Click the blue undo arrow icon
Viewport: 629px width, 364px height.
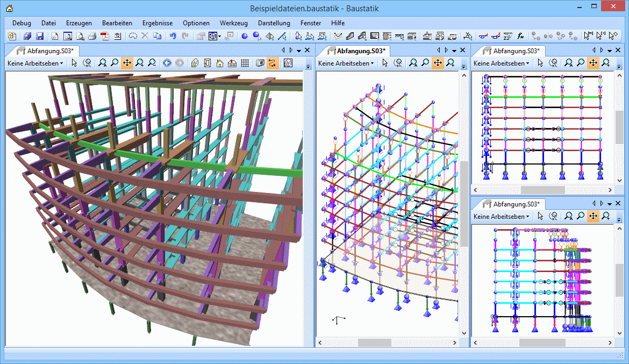173,37
